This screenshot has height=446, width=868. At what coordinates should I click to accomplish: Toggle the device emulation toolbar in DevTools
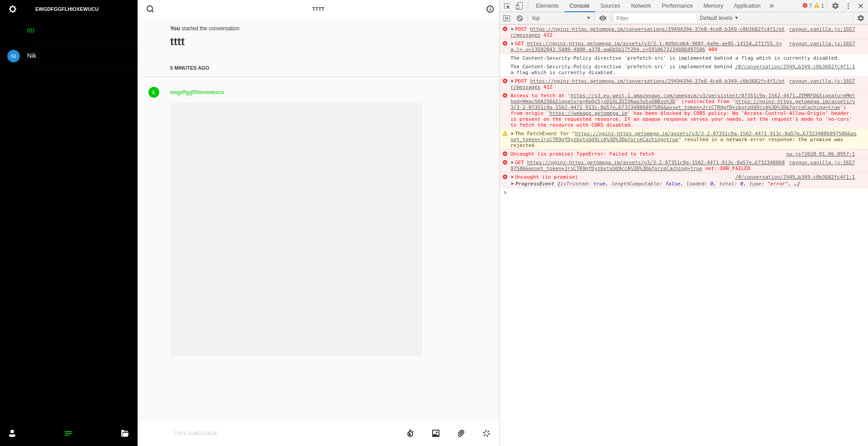click(519, 6)
